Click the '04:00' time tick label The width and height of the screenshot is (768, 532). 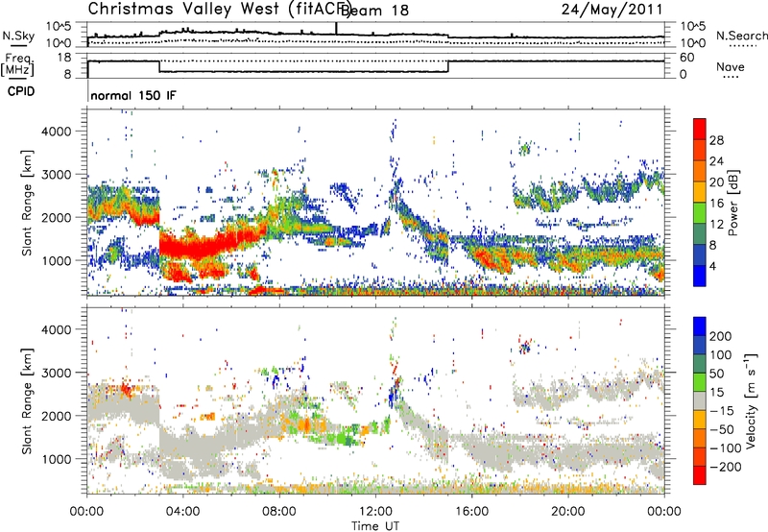click(x=182, y=512)
